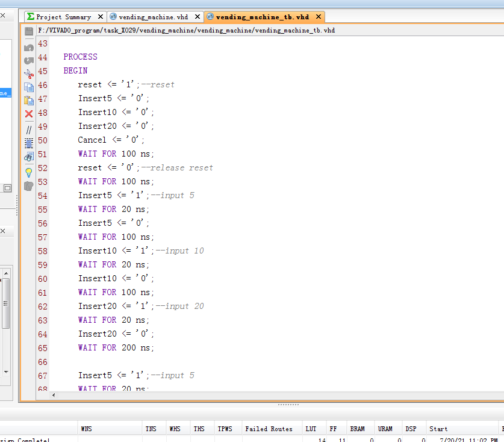
Task: Close the Project Summary tab
Action: [x=99, y=17]
